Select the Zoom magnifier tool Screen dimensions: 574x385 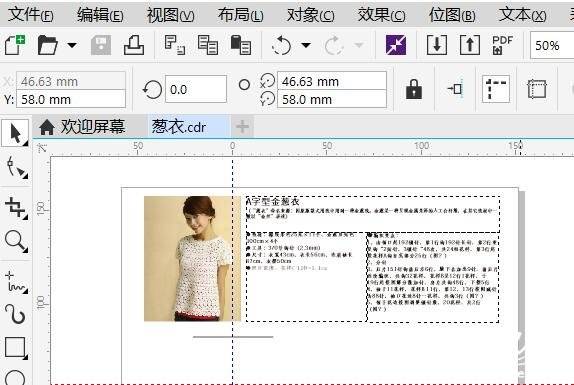click(16, 242)
